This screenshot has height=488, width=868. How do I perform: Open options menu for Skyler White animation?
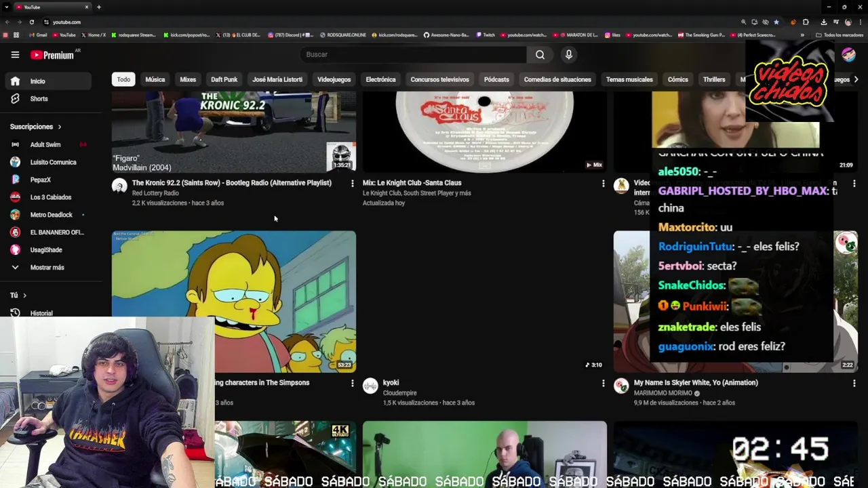[854, 384]
